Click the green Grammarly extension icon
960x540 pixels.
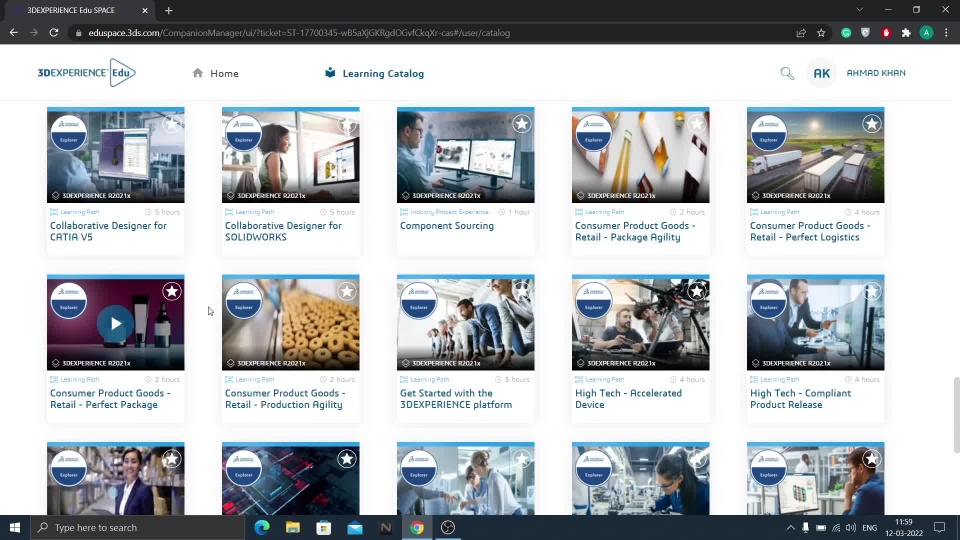point(846,33)
